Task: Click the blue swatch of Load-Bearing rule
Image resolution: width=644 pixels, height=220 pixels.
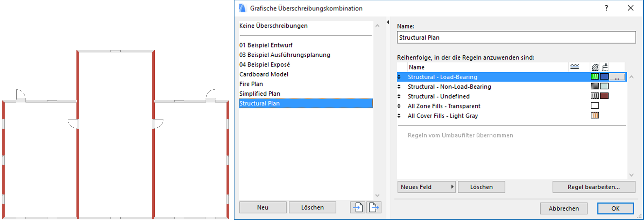Action: click(x=604, y=77)
